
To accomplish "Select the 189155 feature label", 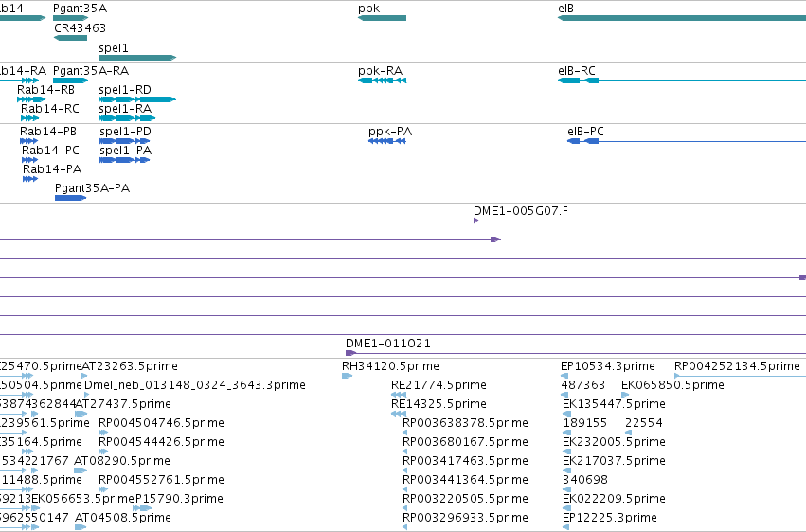I will (x=585, y=423).
